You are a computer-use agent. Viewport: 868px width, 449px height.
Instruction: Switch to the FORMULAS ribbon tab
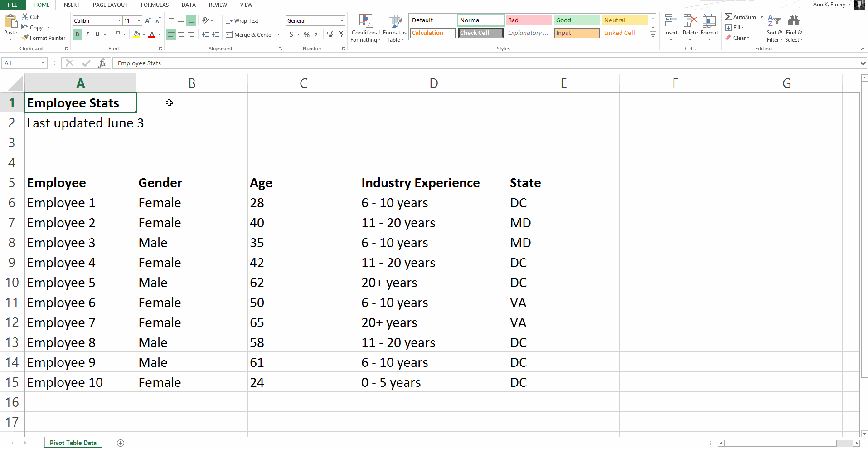pyautogui.click(x=155, y=5)
